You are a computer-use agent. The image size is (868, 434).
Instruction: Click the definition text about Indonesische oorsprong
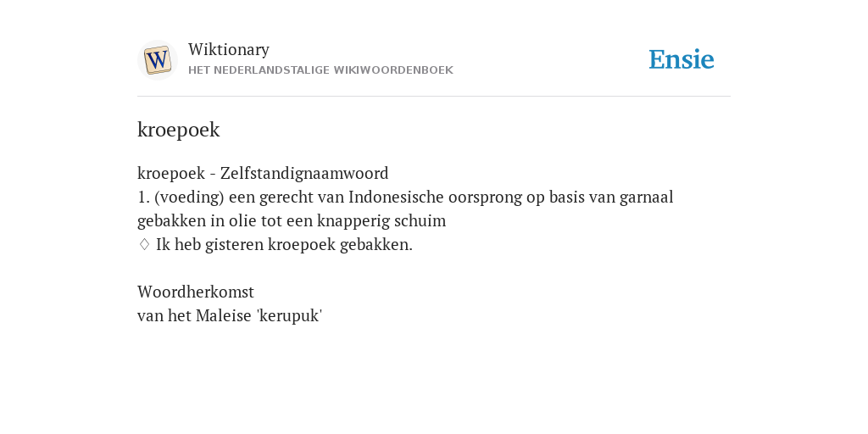[x=405, y=209]
